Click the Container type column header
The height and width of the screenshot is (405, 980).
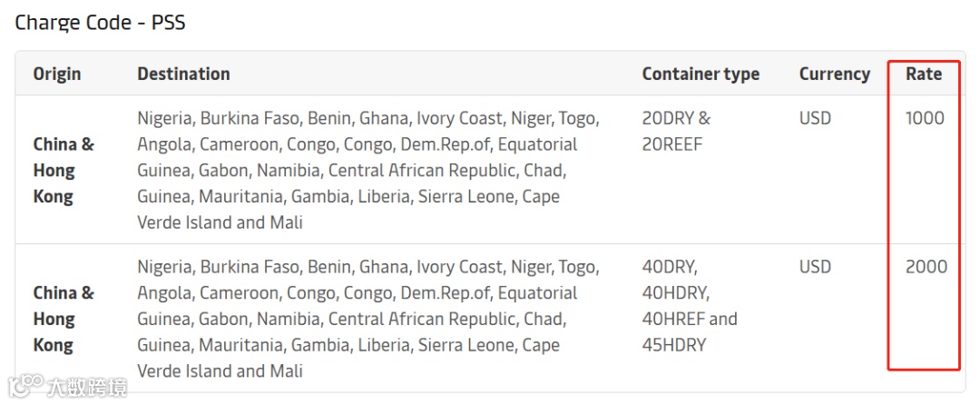(x=701, y=74)
